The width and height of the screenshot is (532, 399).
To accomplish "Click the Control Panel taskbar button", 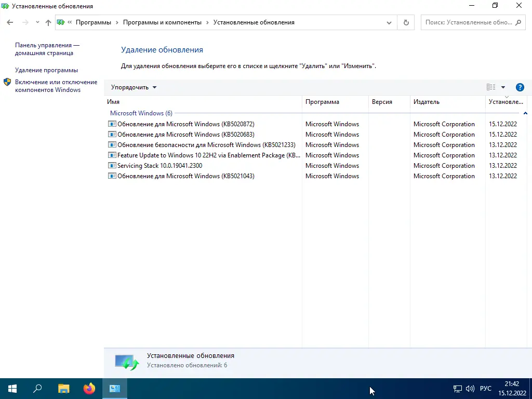I will coord(115,389).
